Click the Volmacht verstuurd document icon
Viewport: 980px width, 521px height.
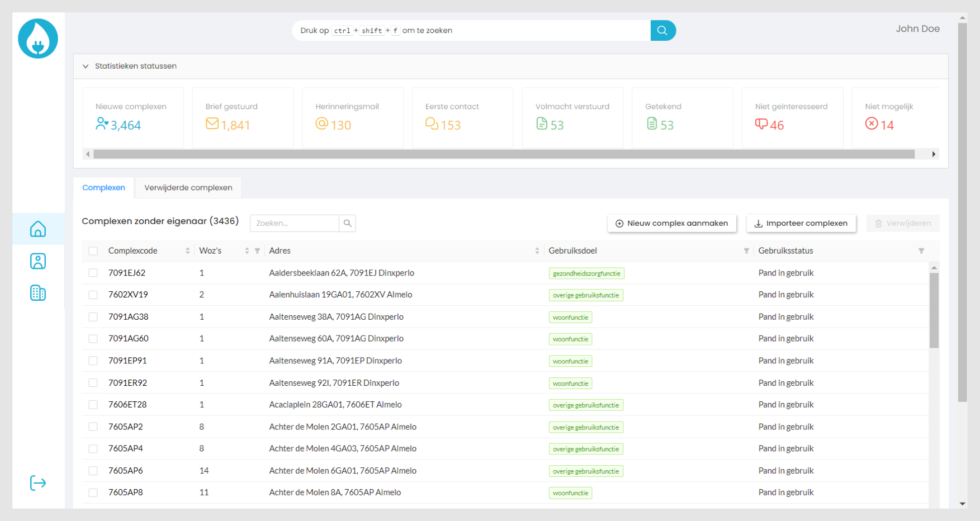(542, 123)
